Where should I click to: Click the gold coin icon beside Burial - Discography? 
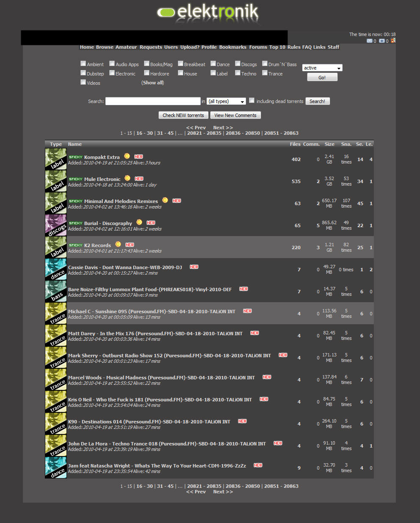click(x=139, y=223)
